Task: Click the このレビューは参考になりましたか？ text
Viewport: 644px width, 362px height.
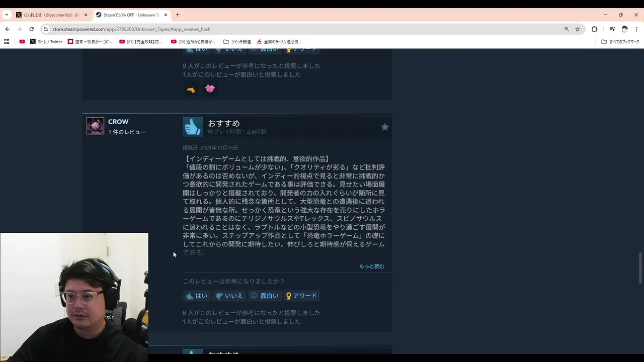Action: pos(233,281)
